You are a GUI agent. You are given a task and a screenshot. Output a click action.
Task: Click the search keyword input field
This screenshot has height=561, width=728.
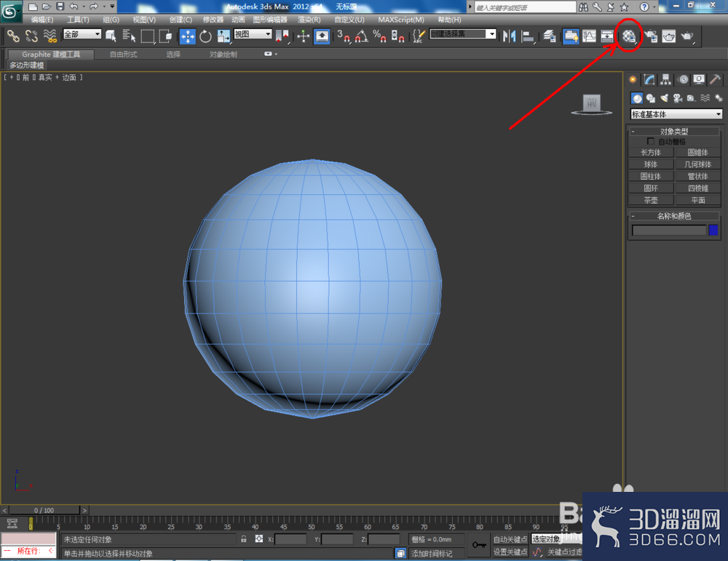point(525,7)
